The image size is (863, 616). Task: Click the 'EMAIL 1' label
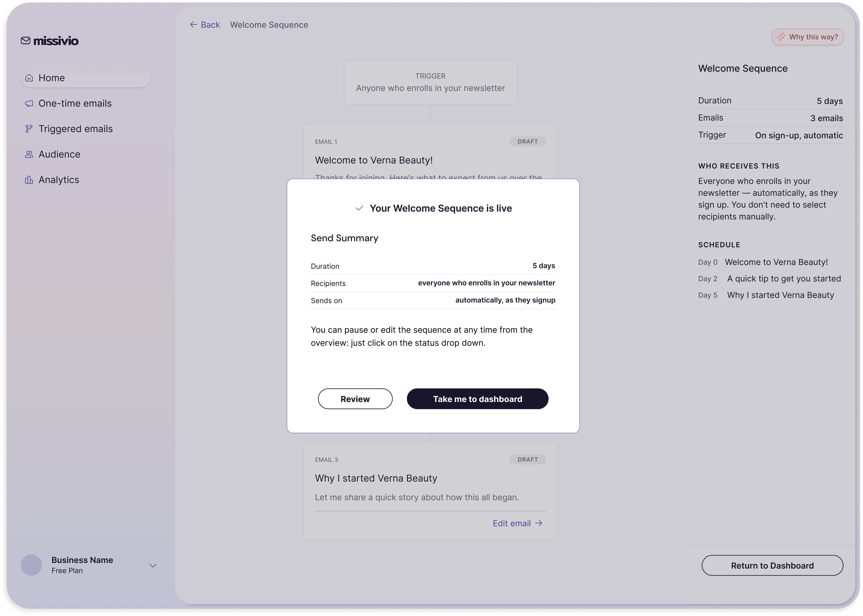326,142
